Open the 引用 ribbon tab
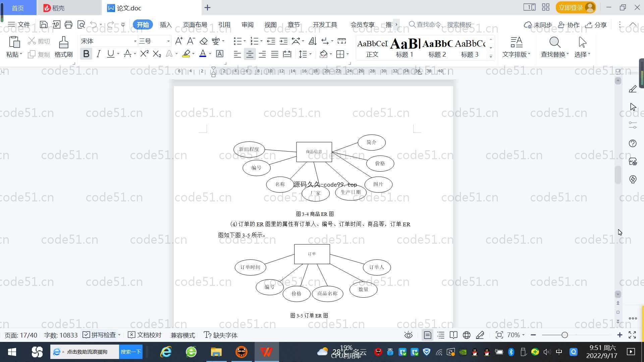This screenshot has height=362, width=644. point(224,25)
